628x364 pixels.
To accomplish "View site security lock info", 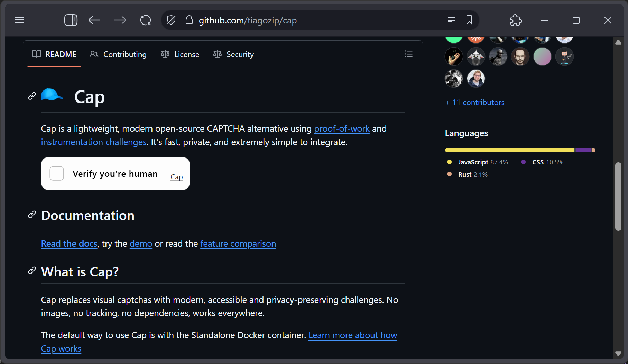I will [189, 20].
